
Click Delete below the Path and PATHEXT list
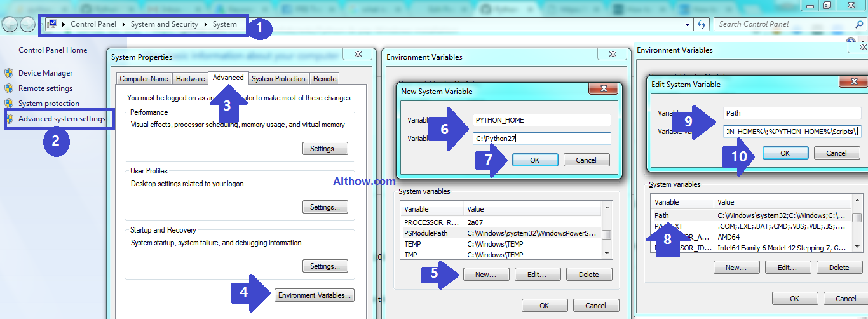839,268
